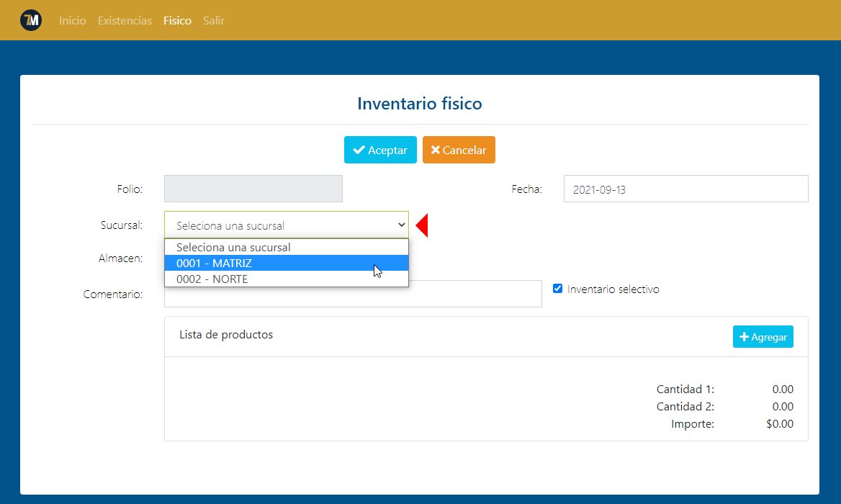
Task: Click the Fecha field showing 2021-09-13
Action: 685,188
